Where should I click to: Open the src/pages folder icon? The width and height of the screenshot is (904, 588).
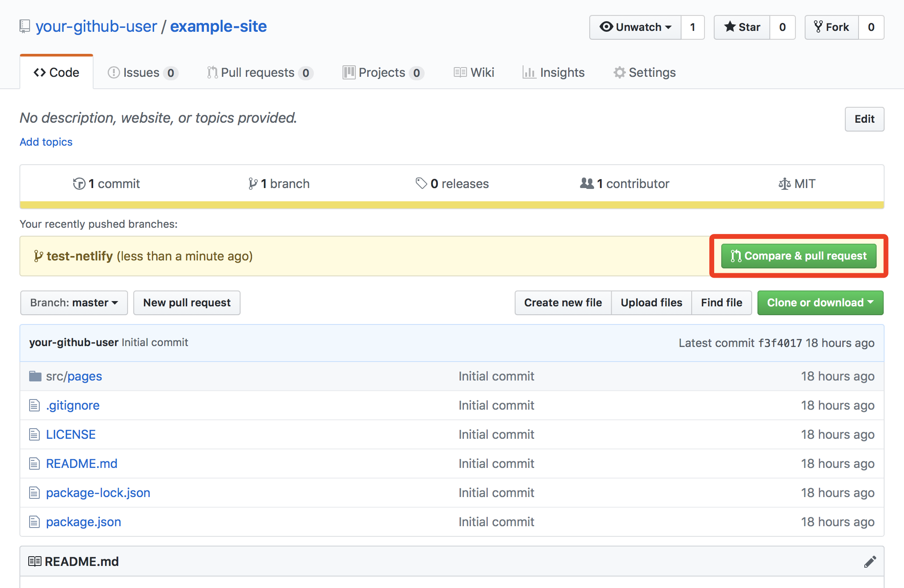(x=35, y=376)
